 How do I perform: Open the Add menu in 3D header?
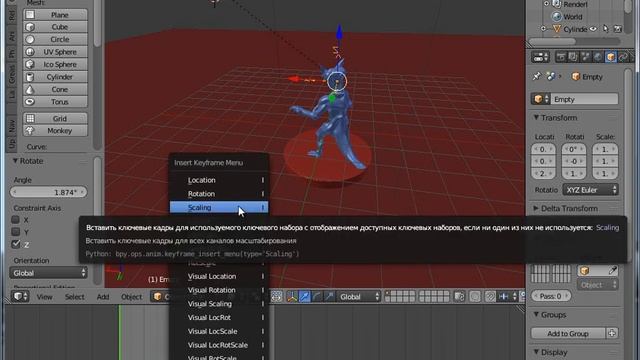[x=103, y=297]
